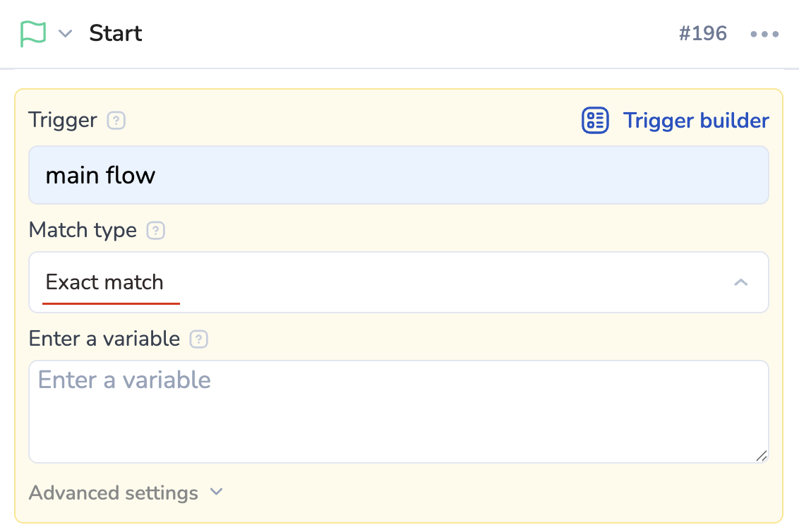Click the Match type label
This screenshot has height=532, width=799.
pos(83,230)
